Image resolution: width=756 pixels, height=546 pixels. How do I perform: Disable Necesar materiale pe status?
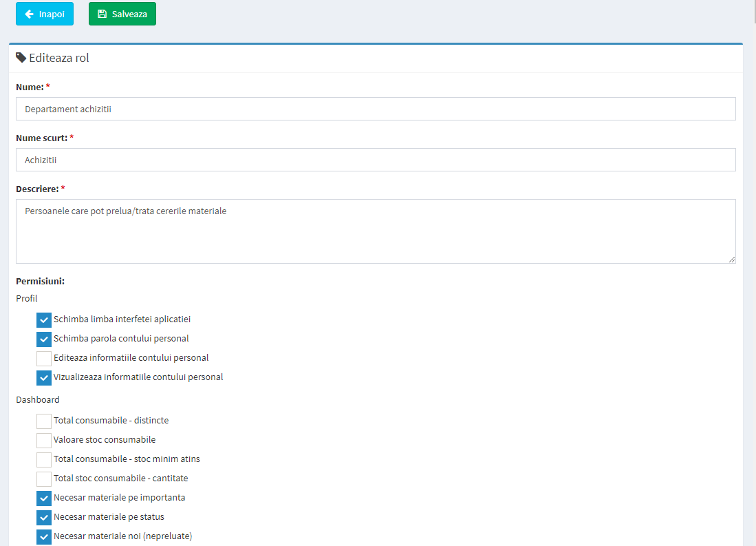click(x=44, y=518)
